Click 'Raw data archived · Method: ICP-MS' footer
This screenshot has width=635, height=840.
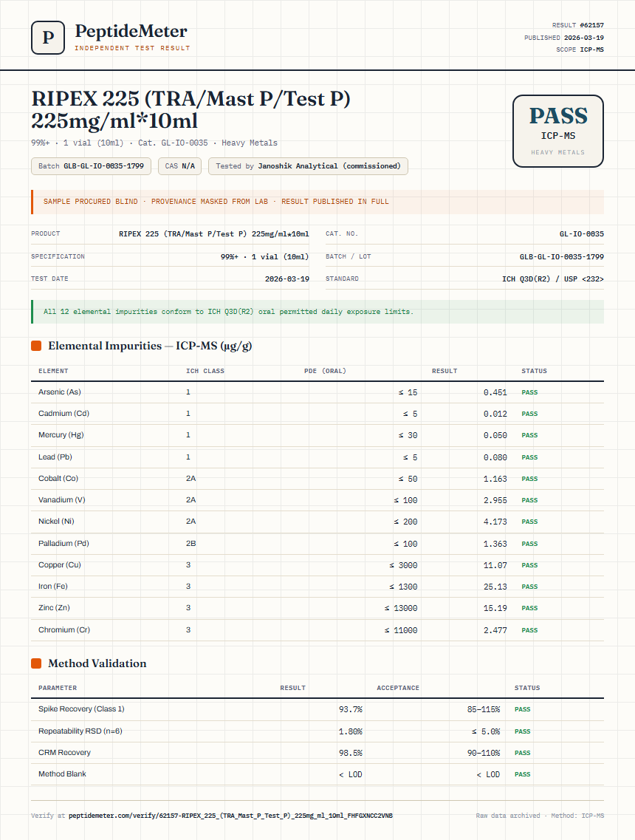[x=540, y=816]
